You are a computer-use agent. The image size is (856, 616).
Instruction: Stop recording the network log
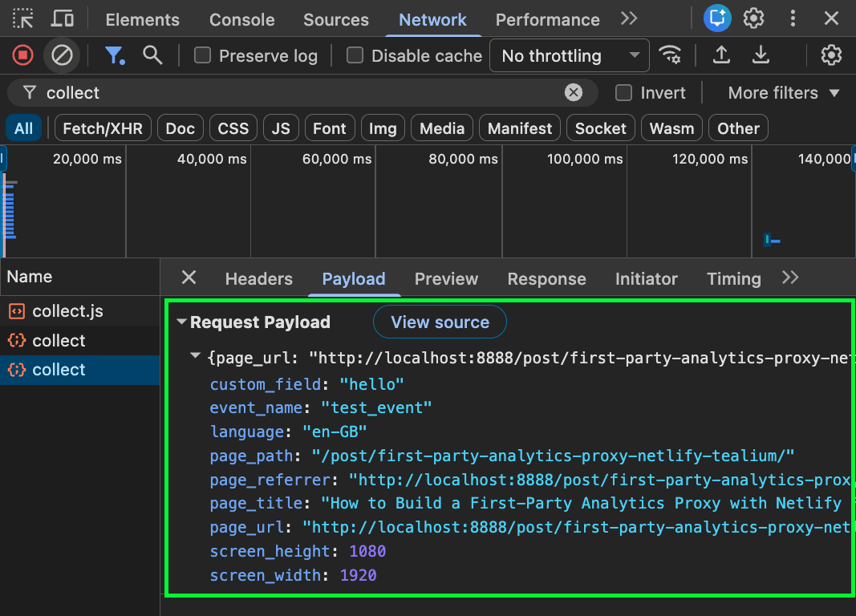click(23, 55)
